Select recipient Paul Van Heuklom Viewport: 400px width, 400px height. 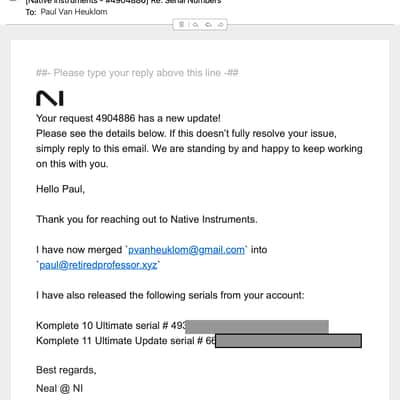(74, 12)
